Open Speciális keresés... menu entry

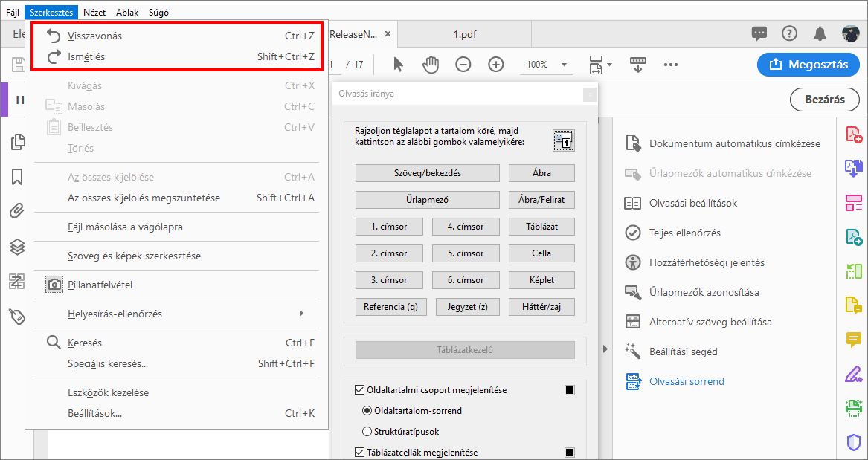176,363
